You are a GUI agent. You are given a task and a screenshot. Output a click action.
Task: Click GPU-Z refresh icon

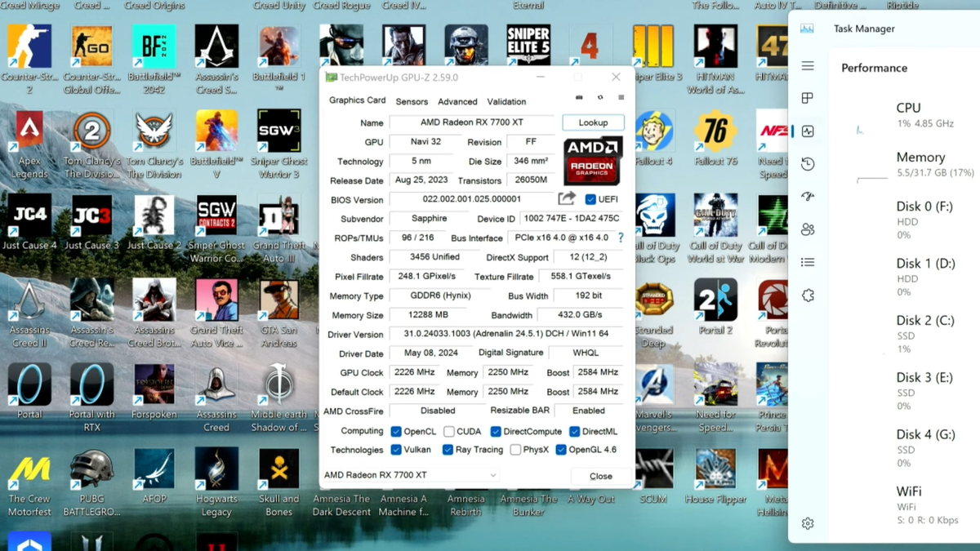click(600, 97)
